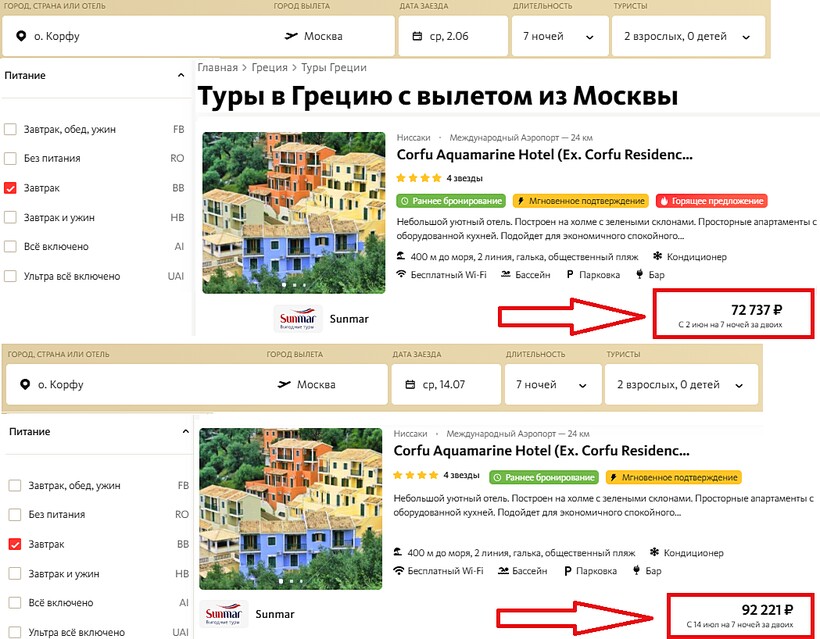
Task: Click the four-star rating of the first hotel
Action: (418, 178)
